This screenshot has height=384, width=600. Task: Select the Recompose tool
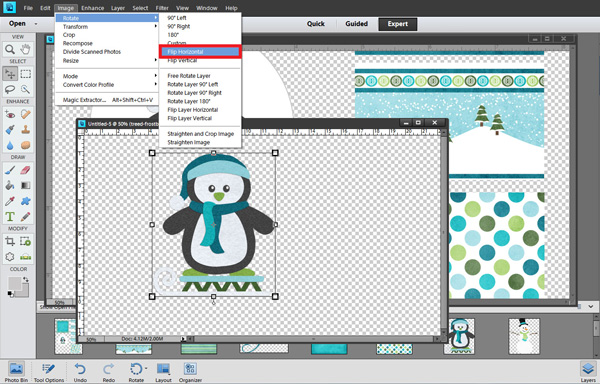pyautogui.click(x=26, y=241)
